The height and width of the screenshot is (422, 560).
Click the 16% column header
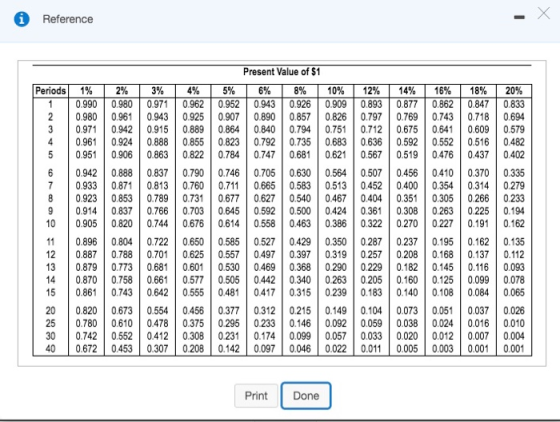point(443,91)
